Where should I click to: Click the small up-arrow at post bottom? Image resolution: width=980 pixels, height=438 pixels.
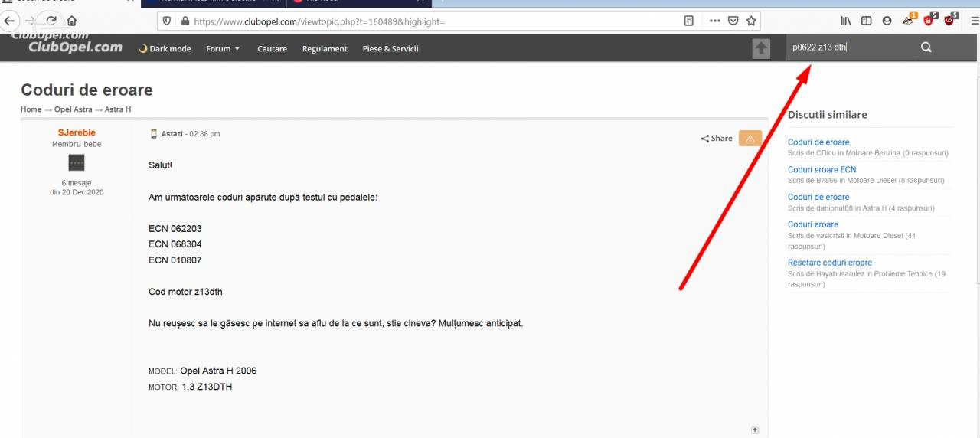(x=756, y=430)
